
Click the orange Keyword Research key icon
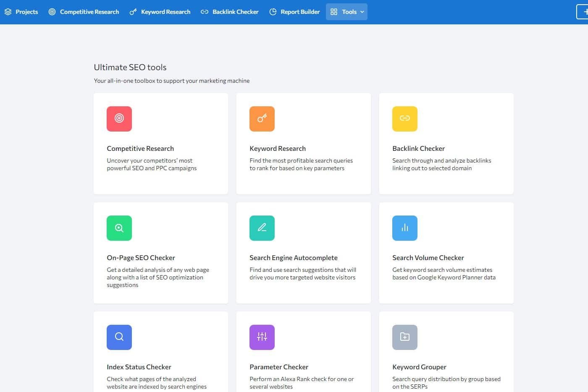262,119
